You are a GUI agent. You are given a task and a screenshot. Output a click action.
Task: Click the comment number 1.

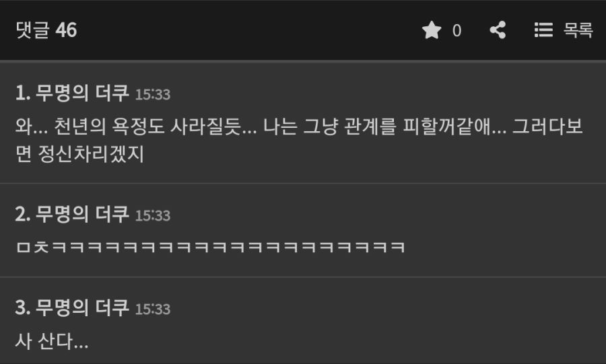tap(23, 93)
